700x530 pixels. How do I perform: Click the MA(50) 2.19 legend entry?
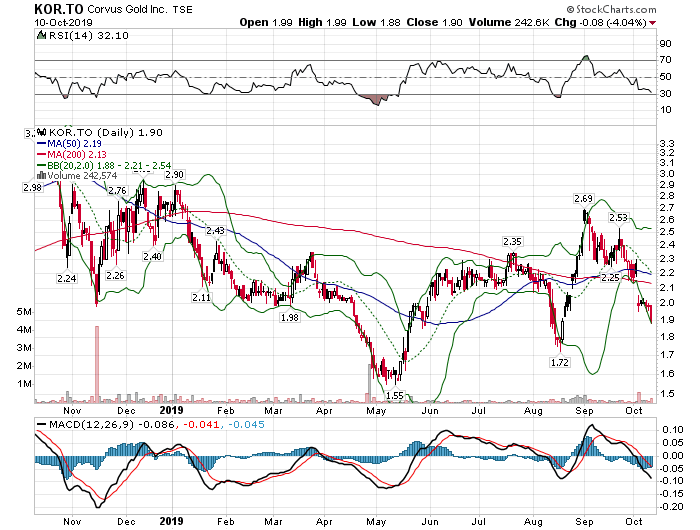[69, 144]
